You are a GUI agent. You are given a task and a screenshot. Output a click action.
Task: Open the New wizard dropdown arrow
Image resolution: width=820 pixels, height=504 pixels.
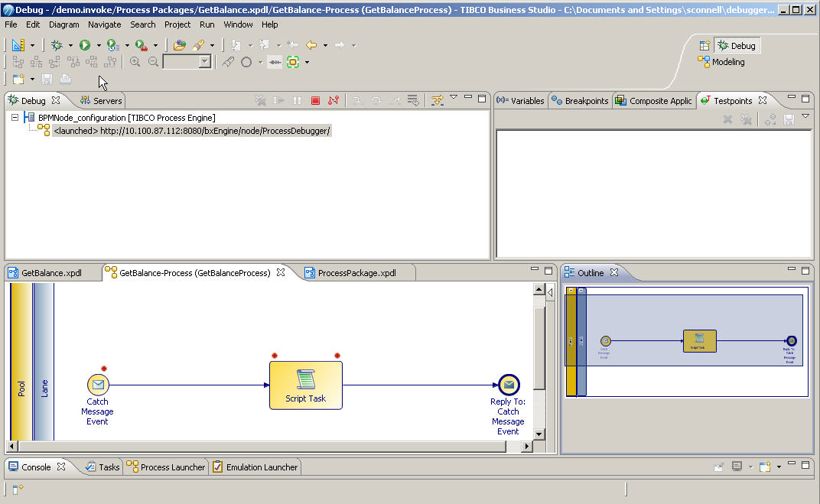pos(32,79)
